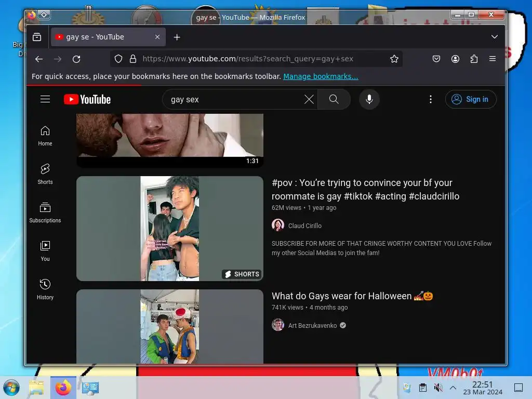The image size is (532, 399).
Task: Open the #pov Shorts video thumbnail
Action: pos(170,229)
